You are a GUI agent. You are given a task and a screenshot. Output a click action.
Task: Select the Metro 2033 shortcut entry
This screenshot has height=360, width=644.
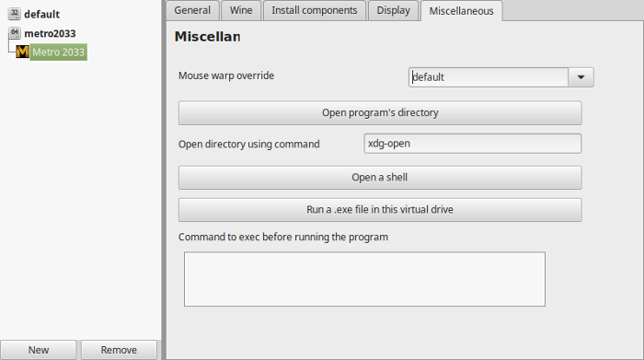click(x=58, y=52)
